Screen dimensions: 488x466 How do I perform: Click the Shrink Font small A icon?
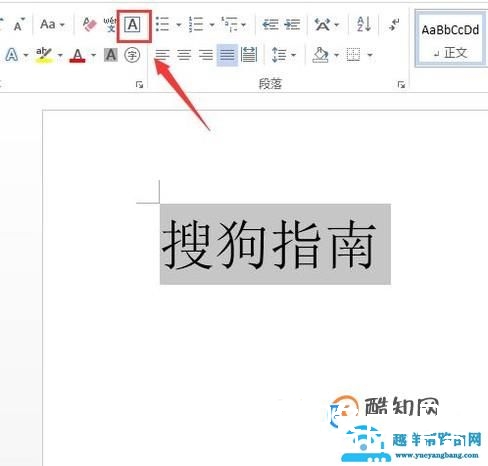[19, 24]
